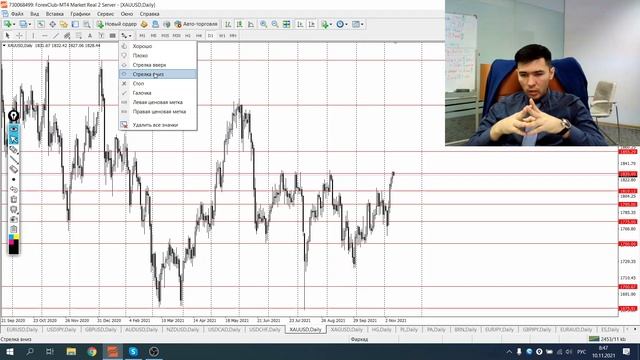Click Новый ордер new order button

point(117,24)
